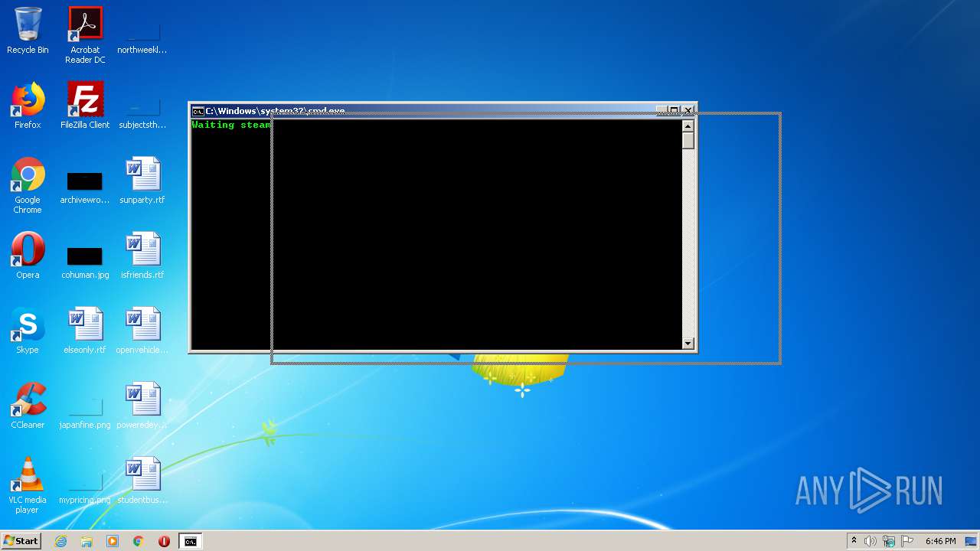Open VLC media player shortcut
Image resolution: width=980 pixels, height=551 pixels.
(x=28, y=485)
